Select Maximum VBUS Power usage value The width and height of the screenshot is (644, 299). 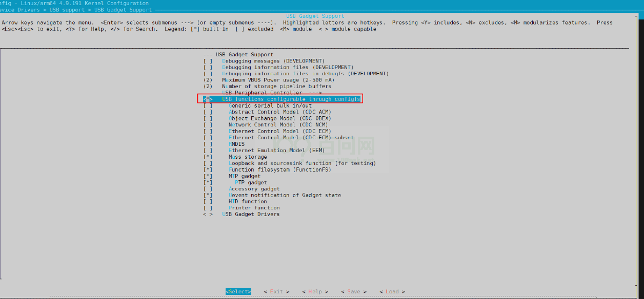(269, 80)
